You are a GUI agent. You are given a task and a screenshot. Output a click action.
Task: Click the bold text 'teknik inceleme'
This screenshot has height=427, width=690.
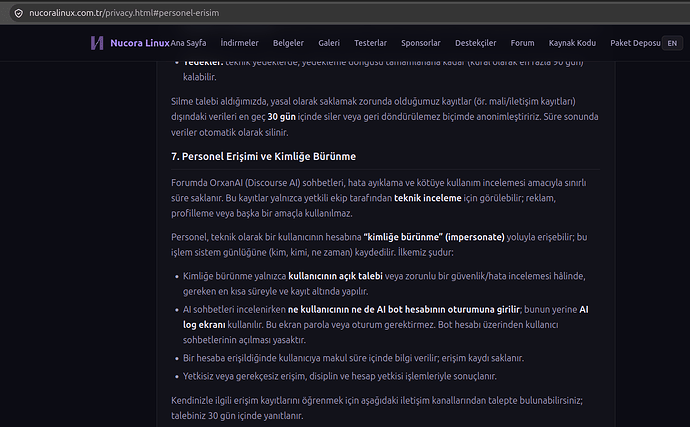(x=428, y=198)
